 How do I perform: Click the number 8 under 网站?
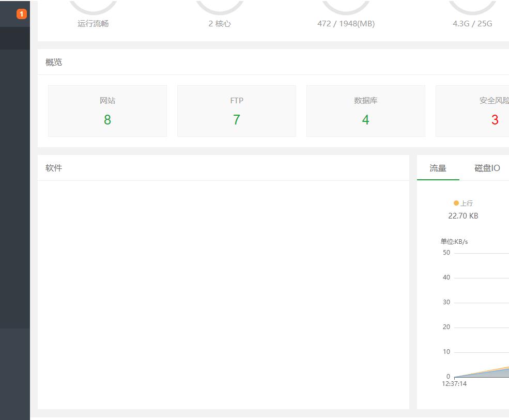click(x=107, y=120)
